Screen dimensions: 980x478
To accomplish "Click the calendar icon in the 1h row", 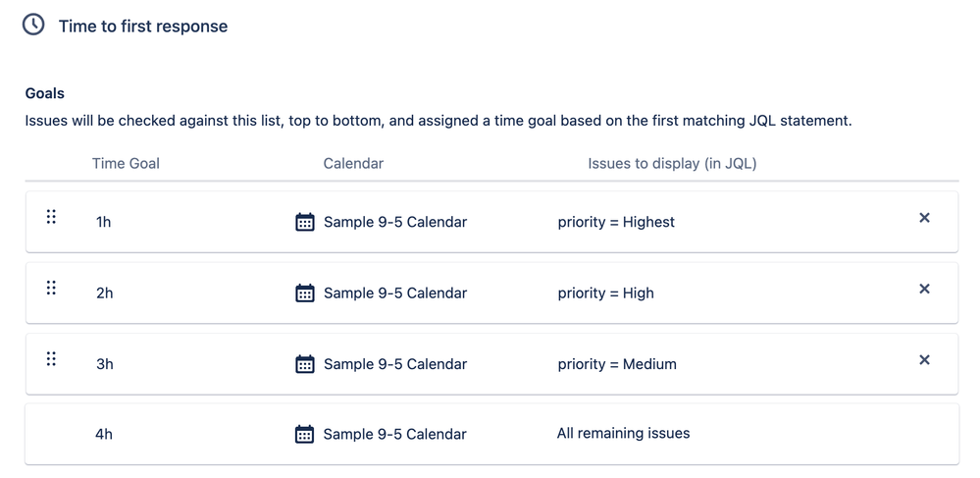I will 304,222.
